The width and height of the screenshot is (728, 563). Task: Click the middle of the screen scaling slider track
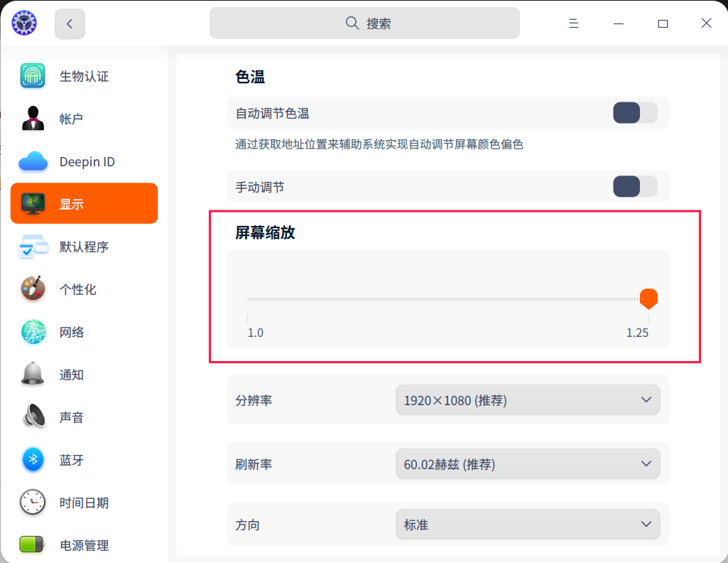tap(448, 299)
